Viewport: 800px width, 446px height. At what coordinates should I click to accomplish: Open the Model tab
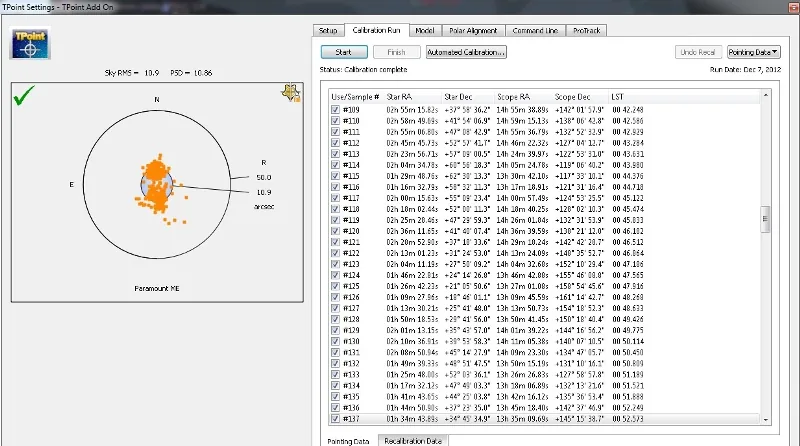point(424,31)
